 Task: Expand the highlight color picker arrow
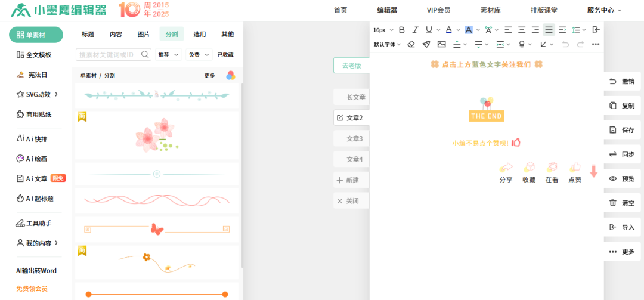(x=478, y=30)
